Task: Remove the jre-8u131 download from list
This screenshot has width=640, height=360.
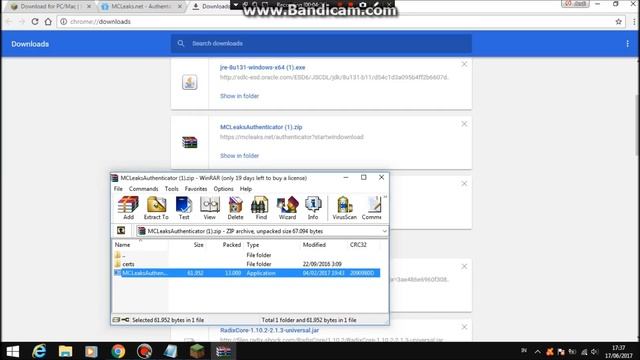Action: point(464,64)
